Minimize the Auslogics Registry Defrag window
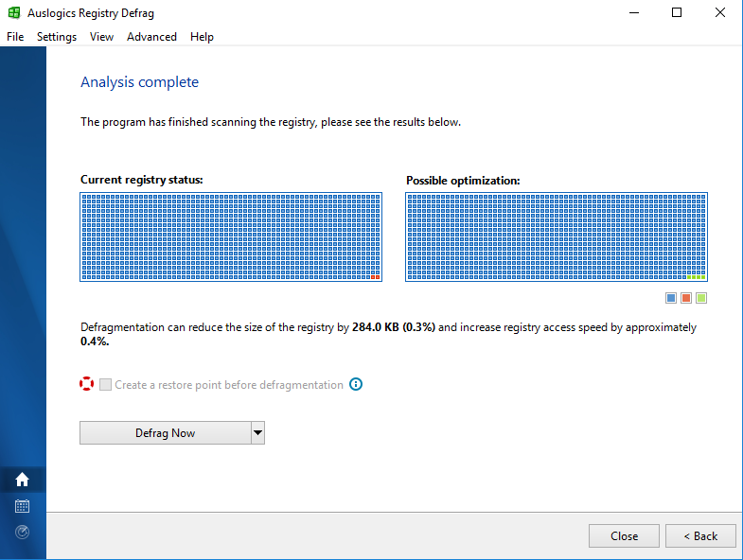Screen dimensions: 743x560 (634, 13)
